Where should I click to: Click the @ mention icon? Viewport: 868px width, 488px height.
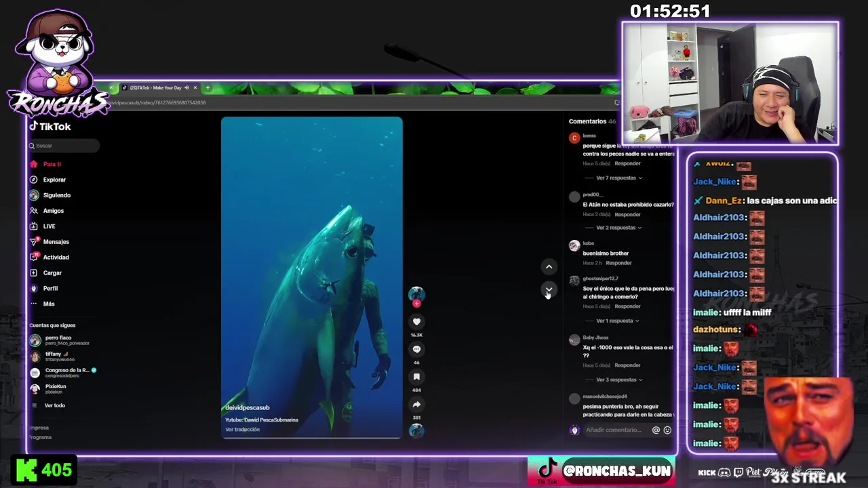[656, 430]
